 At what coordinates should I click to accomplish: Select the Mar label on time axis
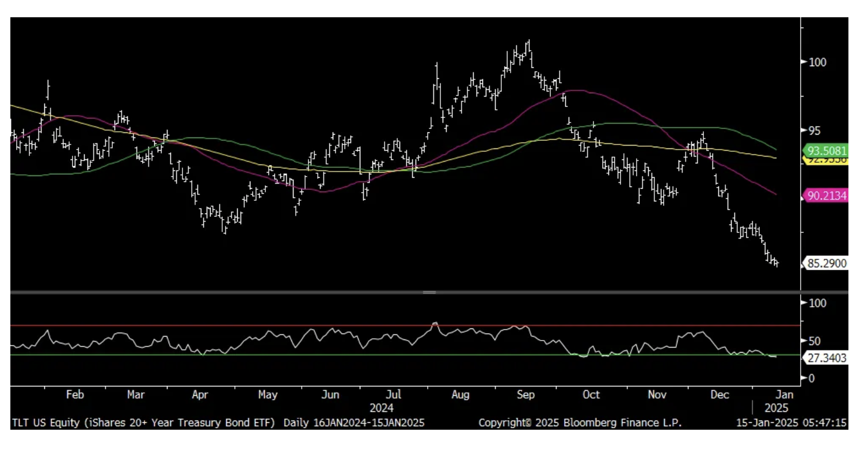136,395
